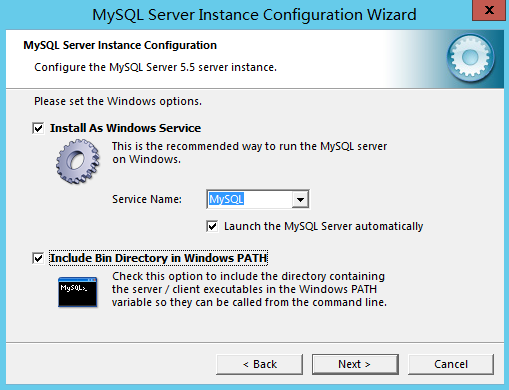Image resolution: width=509 pixels, height=390 pixels.
Task: Close the configuration wizard with the X
Action: (489, 10)
